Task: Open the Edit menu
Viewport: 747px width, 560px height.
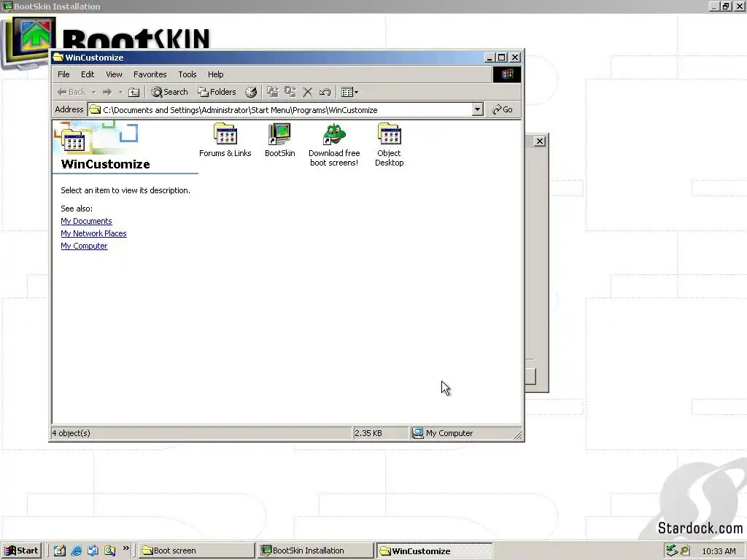Action: click(88, 74)
